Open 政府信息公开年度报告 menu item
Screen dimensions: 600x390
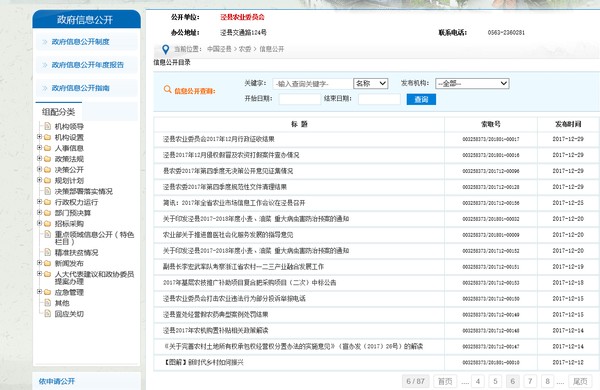pos(88,65)
